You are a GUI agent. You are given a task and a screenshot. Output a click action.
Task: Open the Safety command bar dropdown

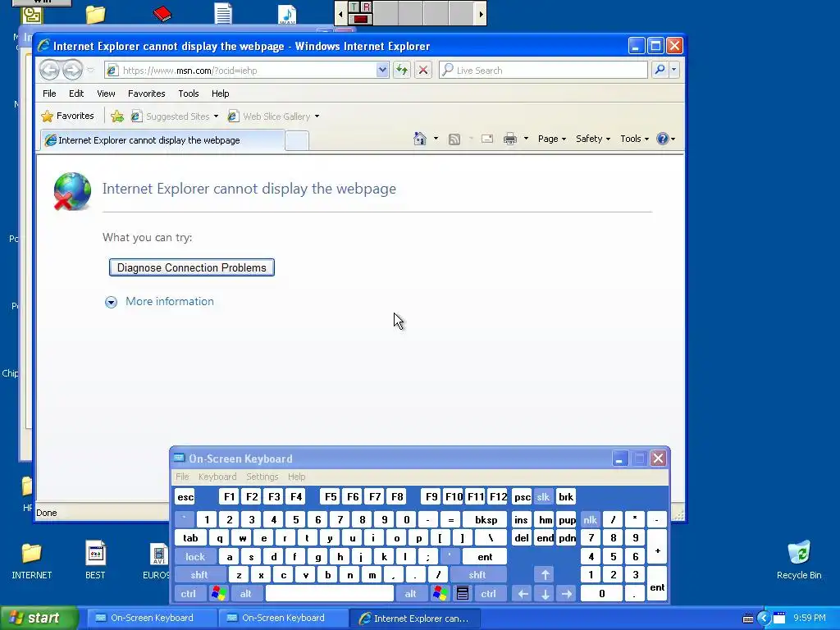593,139
